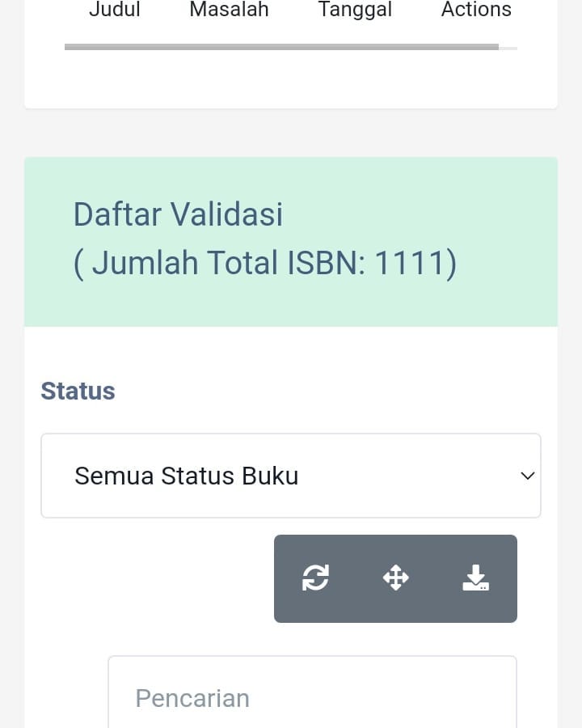Click the download icon

[x=475, y=578]
